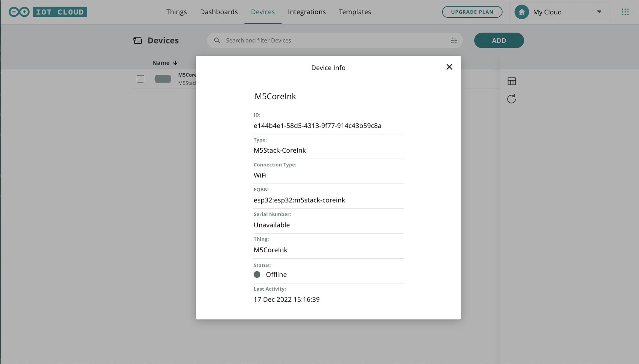This screenshot has width=639, height=364.
Task: Close the Device Info dialog
Action: pos(449,67)
